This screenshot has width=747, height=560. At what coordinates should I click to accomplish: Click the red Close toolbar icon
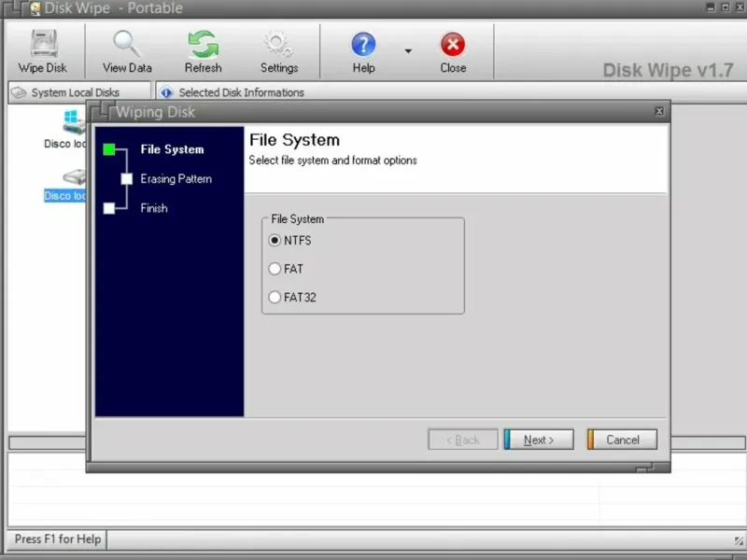pyautogui.click(x=453, y=44)
